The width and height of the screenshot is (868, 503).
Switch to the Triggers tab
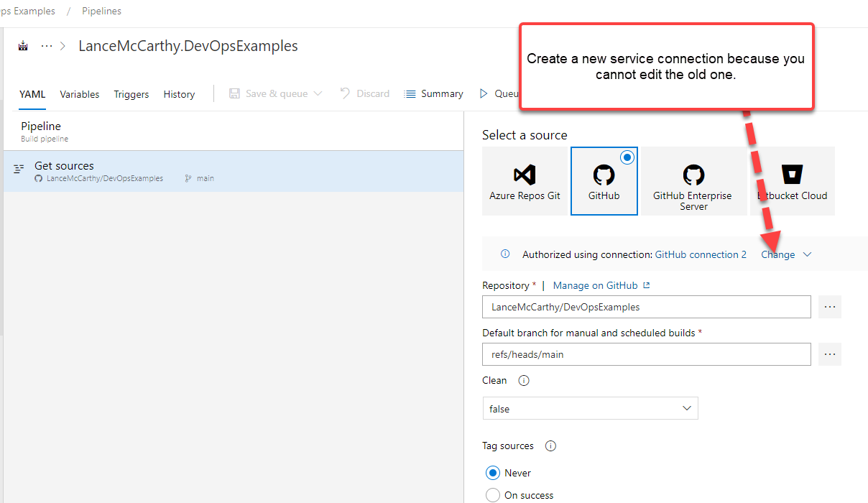[131, 94]
